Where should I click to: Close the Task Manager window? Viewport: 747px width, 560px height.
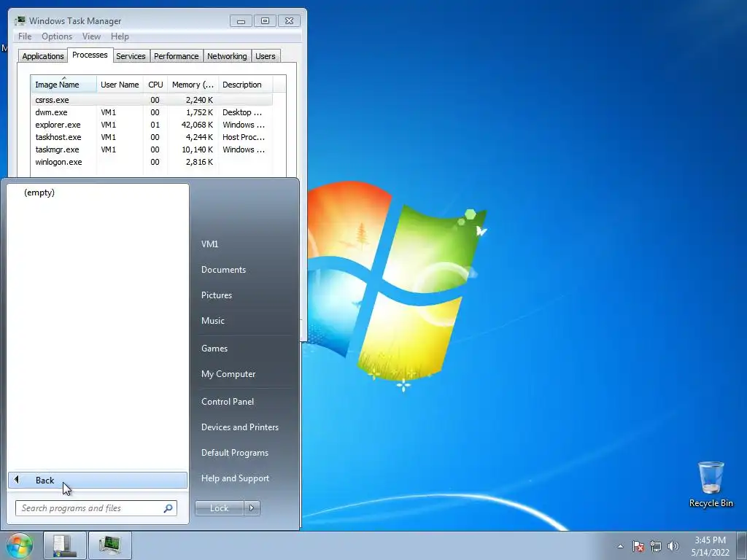click(x=289, y=21)
